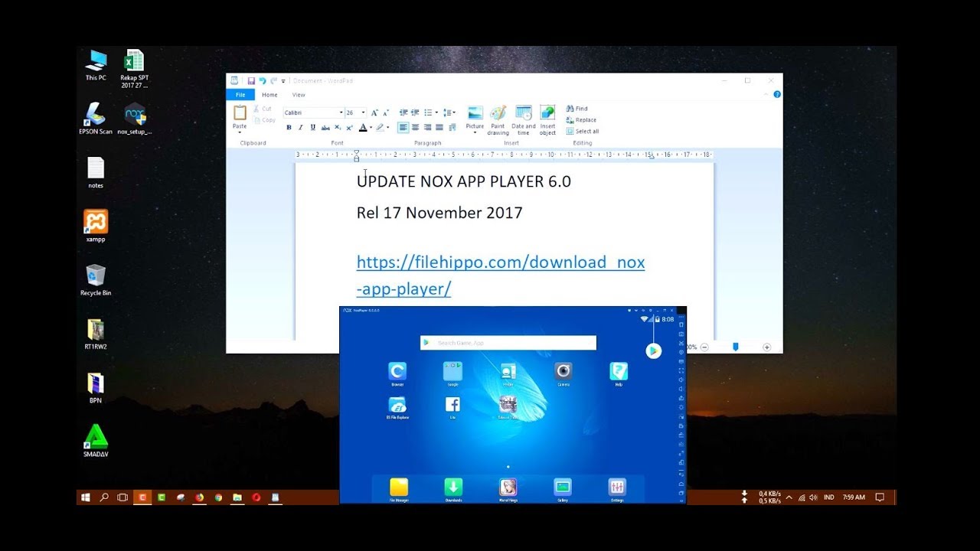Click the Cut button in WordPad
Screen dimensions: 980x551
pyautogui.click(x=263, y=109)
